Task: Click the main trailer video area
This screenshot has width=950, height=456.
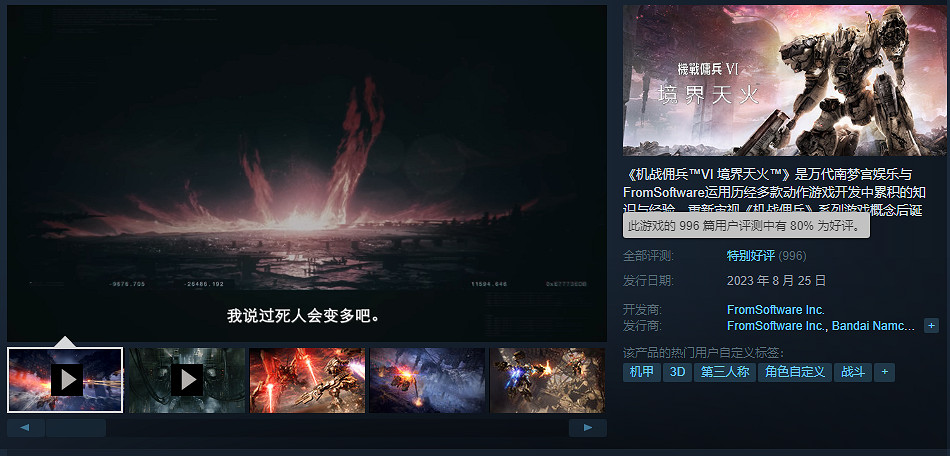Action: tap(307, 173)
